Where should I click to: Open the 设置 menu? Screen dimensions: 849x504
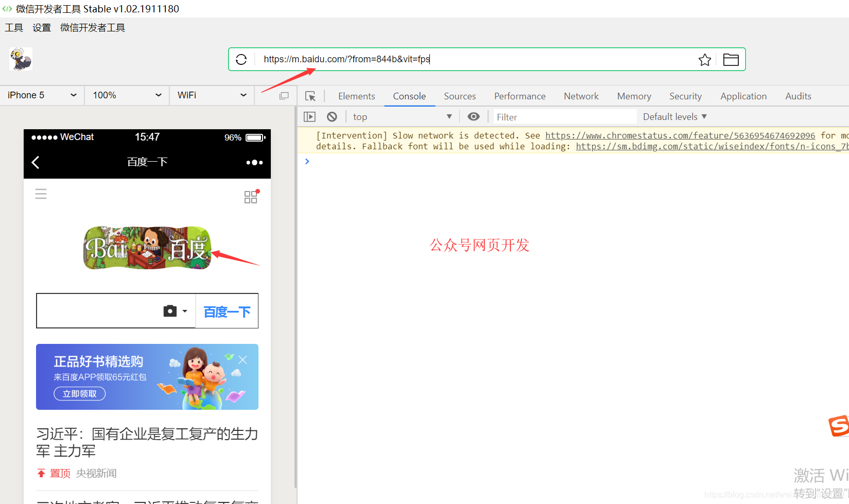point(42,27)
